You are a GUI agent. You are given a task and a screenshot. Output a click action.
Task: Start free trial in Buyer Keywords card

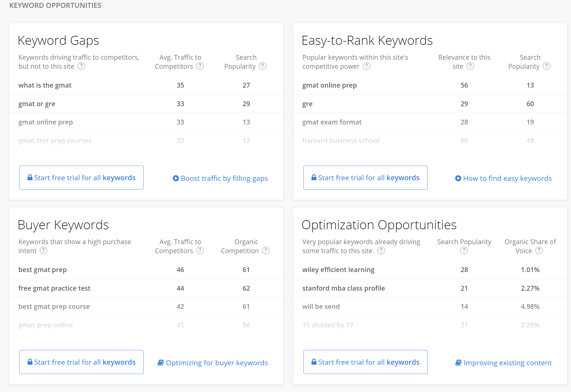point(81,362)
